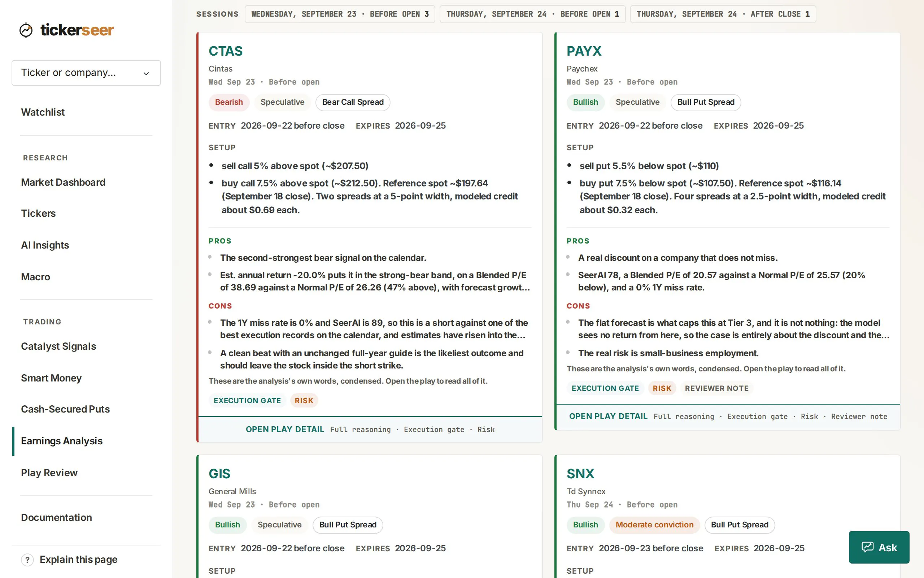This screenshot has height=578, width=924.
Task: Click the Speculative tag on PAYX
Action: pyautogui.click(x=638, y=103)
